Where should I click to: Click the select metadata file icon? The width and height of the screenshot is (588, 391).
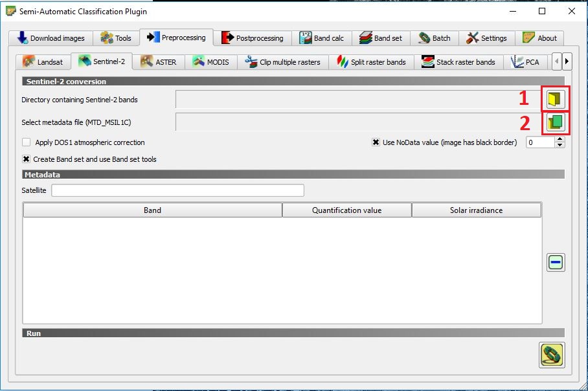coord(555,122)
